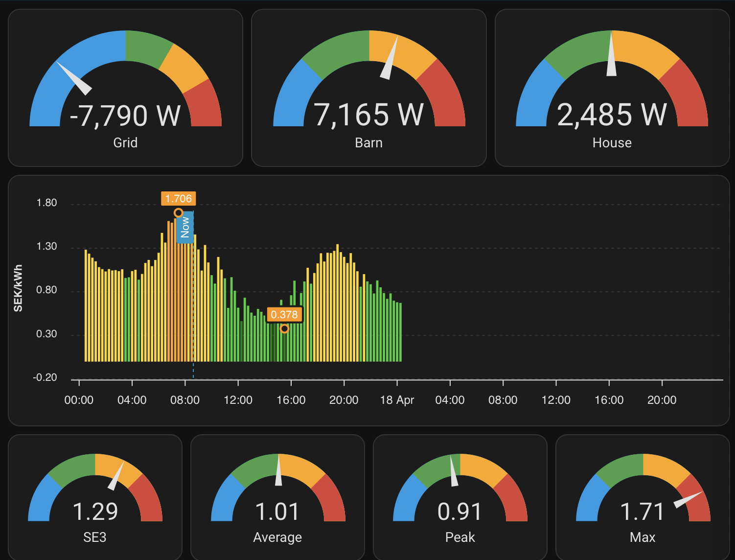Image resolution: width=735 pixels, height=560 pixels.
Task: Click the Barn gauge reading 7,165 W
Action: tap(368, 115)
